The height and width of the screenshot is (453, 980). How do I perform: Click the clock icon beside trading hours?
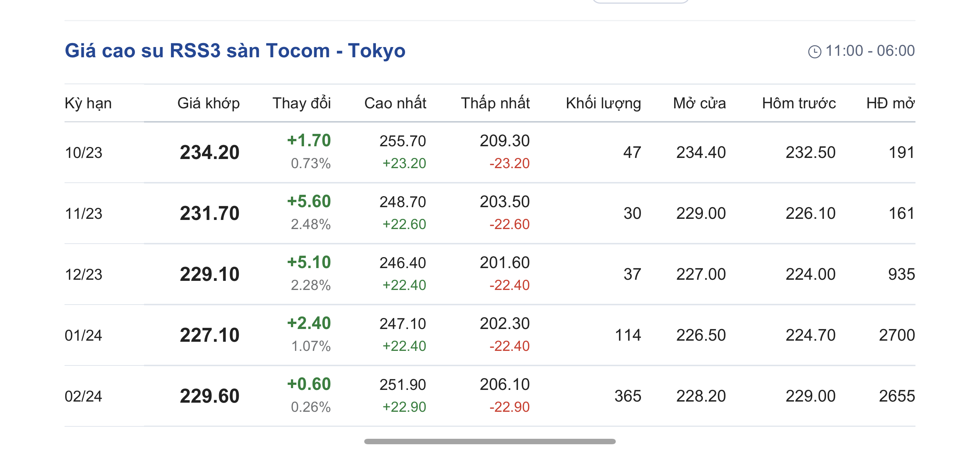pos(814,51)
